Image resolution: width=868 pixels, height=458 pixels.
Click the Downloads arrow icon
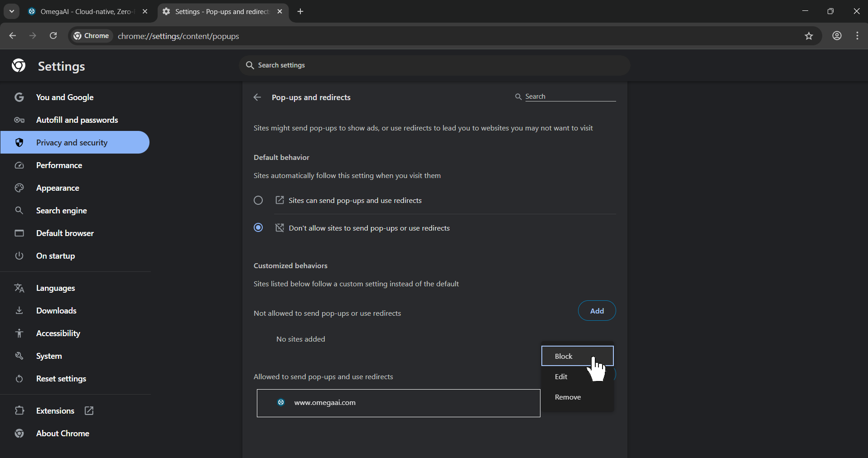pos(19,311)
